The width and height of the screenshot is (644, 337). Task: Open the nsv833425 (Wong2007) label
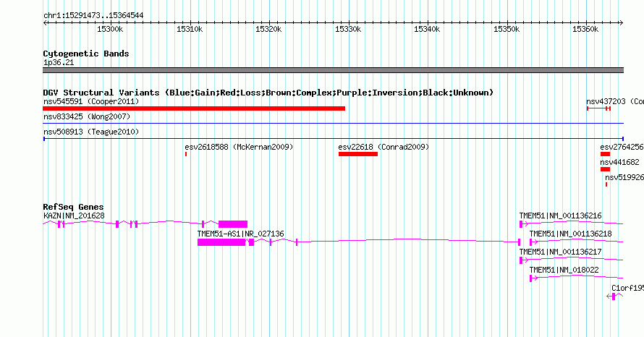click(x=87, y=116)
